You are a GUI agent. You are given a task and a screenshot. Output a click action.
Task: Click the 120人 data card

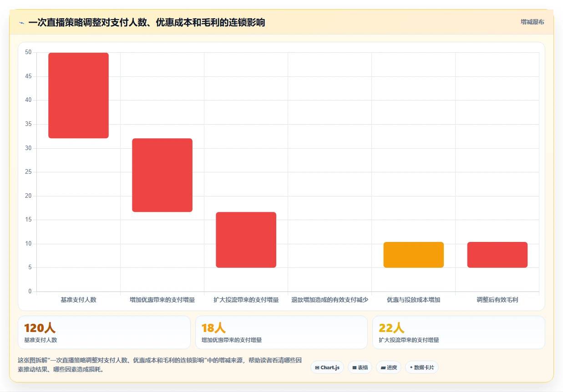[x=104, y=332]
